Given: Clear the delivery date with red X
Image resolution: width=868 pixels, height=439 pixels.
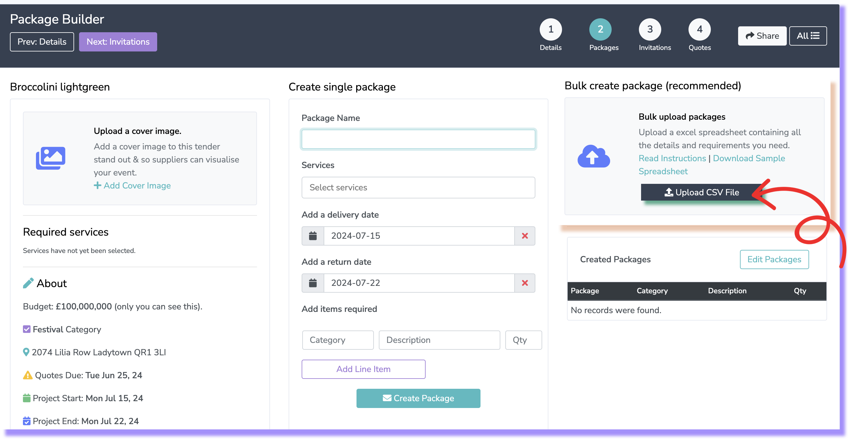Looking at the screenshot, I should pos(525,236).
